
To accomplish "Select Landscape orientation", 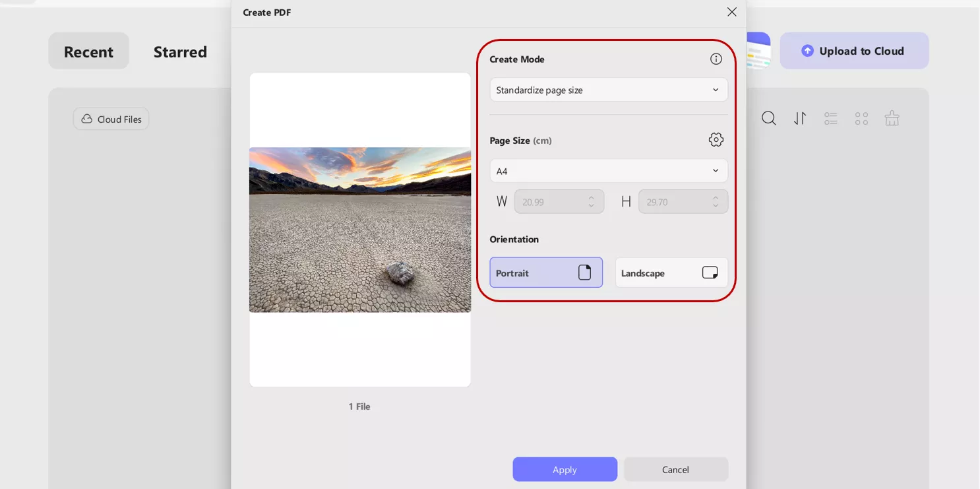I will pos(671,273).
